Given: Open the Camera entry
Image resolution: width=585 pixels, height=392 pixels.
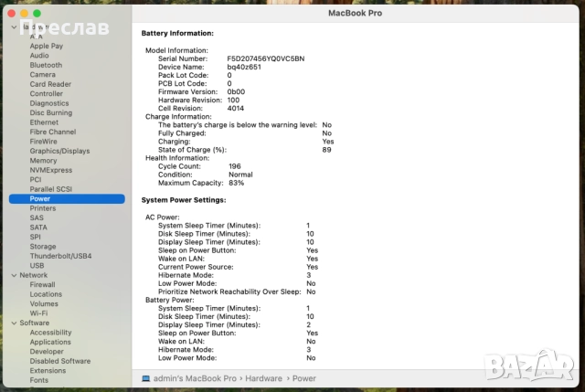Looking at the screenshot, I should [43, 75].
